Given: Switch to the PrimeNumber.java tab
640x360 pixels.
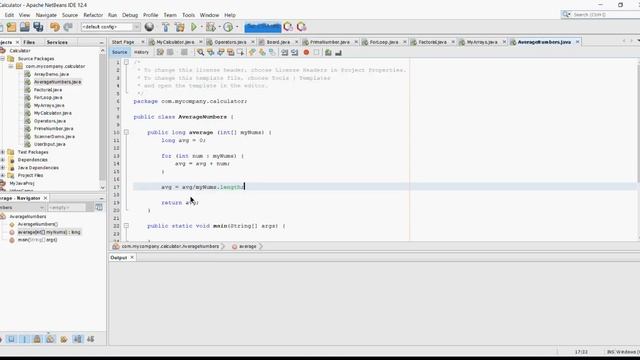Looking at the screenshot, I should tap(329, 42).
